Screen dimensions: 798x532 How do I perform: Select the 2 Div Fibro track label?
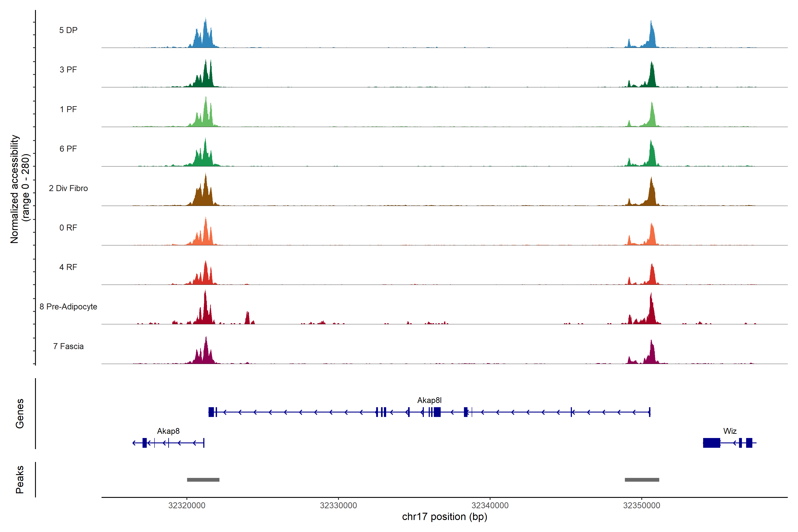(68, 188)
